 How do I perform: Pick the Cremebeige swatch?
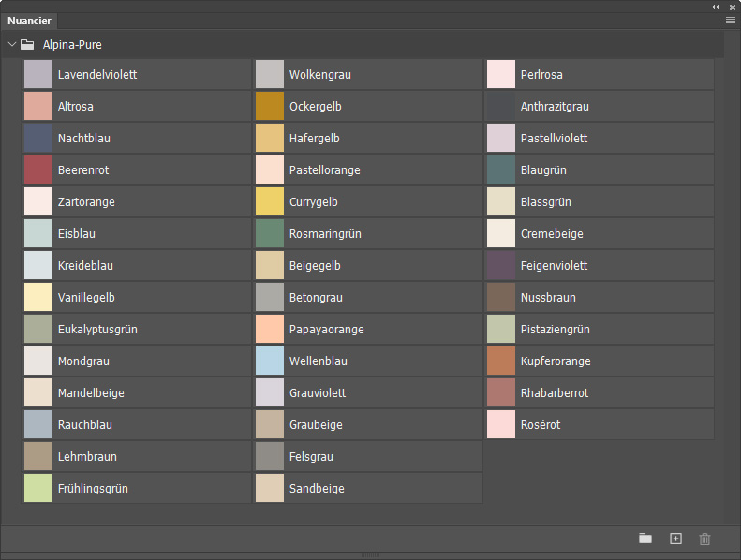501,233
